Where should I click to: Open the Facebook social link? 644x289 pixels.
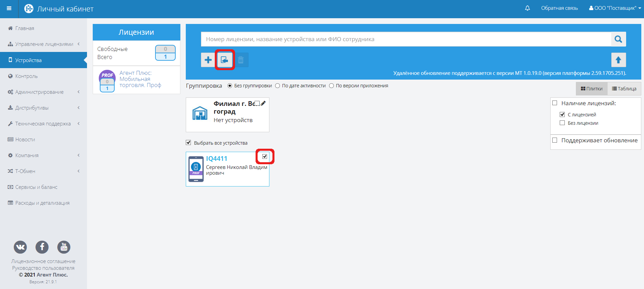(x=42, y=247)
